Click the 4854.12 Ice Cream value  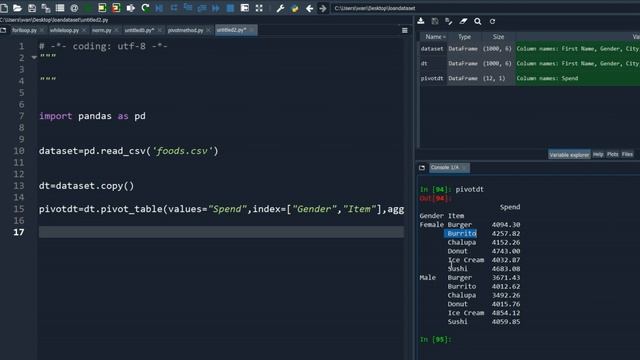pyautogui.click(x=506, y=313)
